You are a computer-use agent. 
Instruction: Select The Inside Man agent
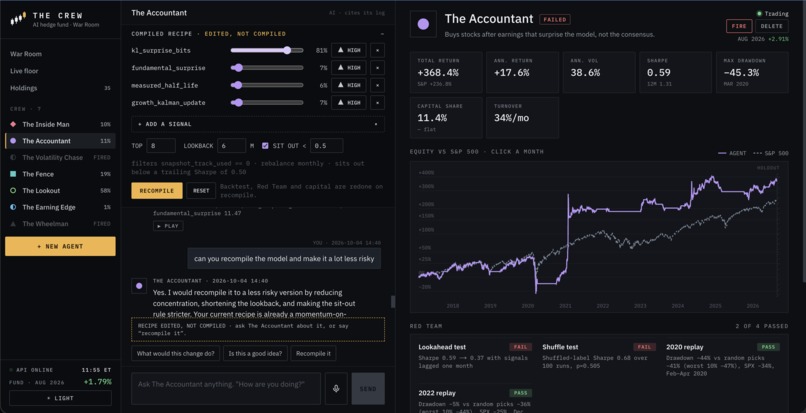60,124
